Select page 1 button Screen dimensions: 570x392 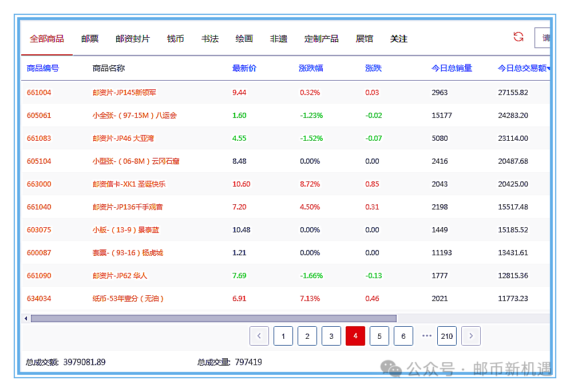(x=283, y=336)
